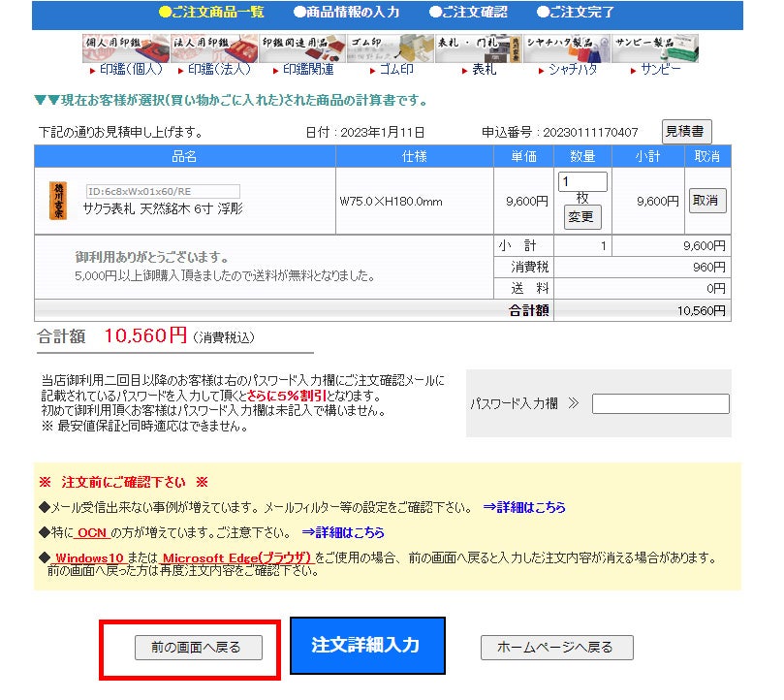784x700 pixels.
Task: Click the 取消 column header
Action: pyautogui.click(x=707, y=157)
